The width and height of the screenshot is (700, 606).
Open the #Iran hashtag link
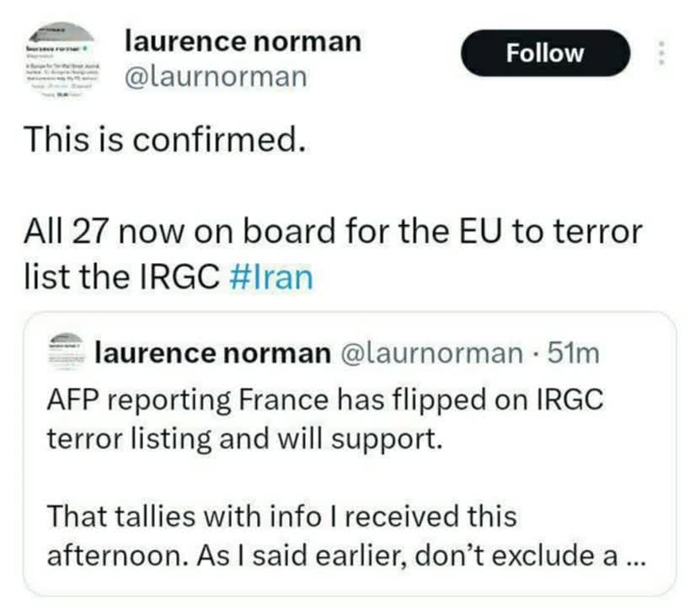point(270,277)
